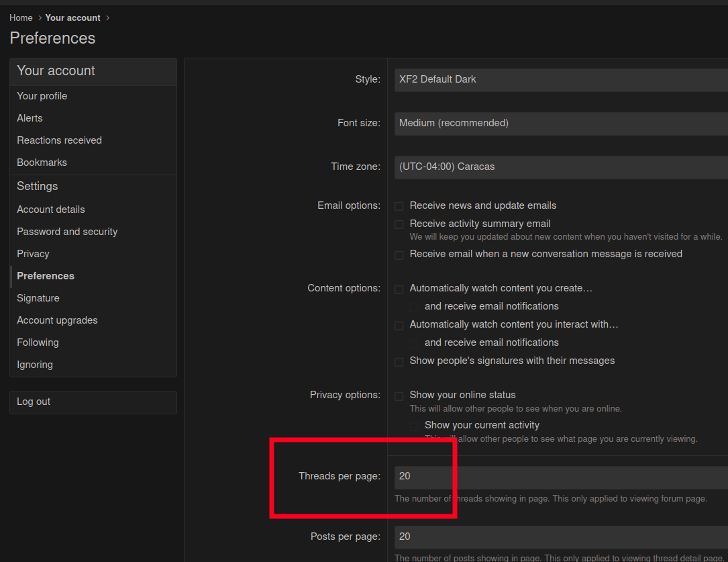Click the Threads per page input field
The height and width of the screenshot is (562, 728).
(560, 477)
